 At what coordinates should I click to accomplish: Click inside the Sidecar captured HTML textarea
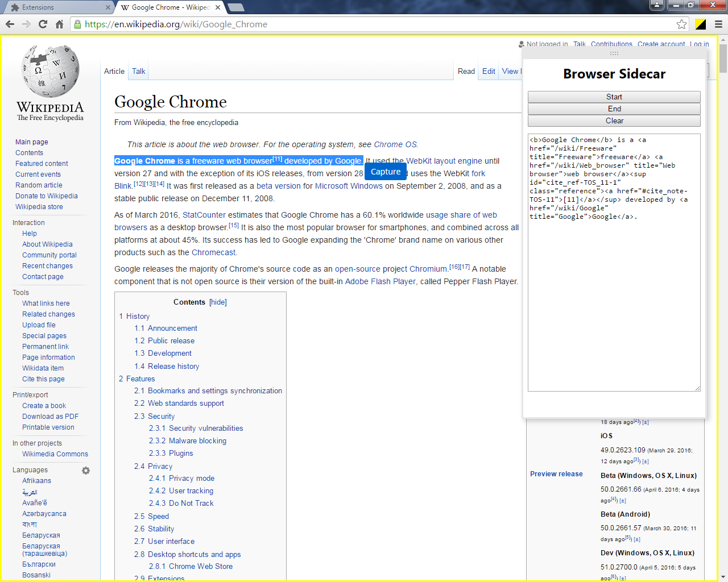614,263
